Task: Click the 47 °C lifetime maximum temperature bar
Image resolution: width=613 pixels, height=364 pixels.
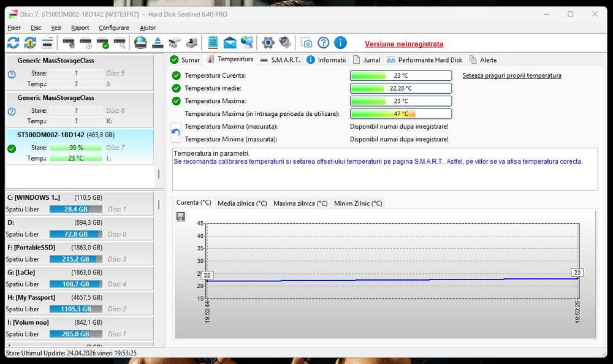Action: (401, 114)
